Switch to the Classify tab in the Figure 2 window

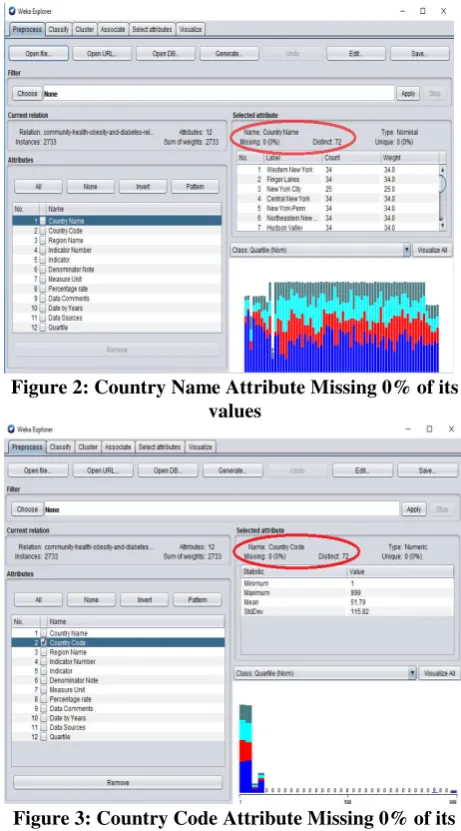coord(58,30)
